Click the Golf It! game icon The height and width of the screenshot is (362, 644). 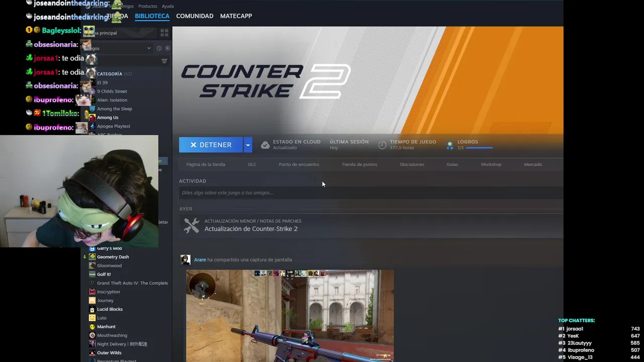pos(92,275)
